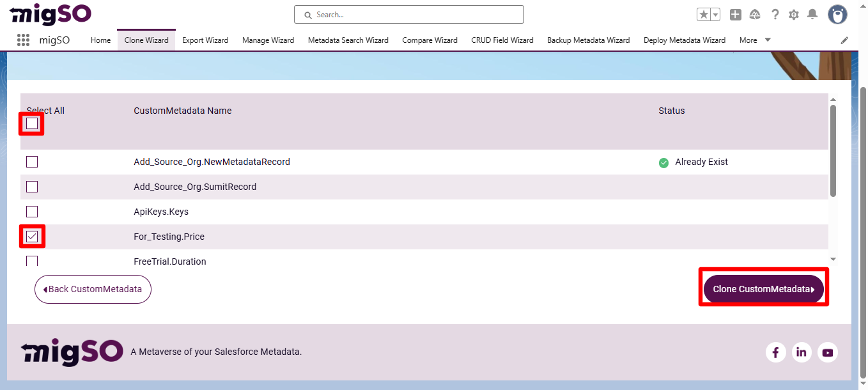The height and width of the screenshot is (390, 868).
Task: Open migSO Facebook page icon
Action: click(775, 352)
